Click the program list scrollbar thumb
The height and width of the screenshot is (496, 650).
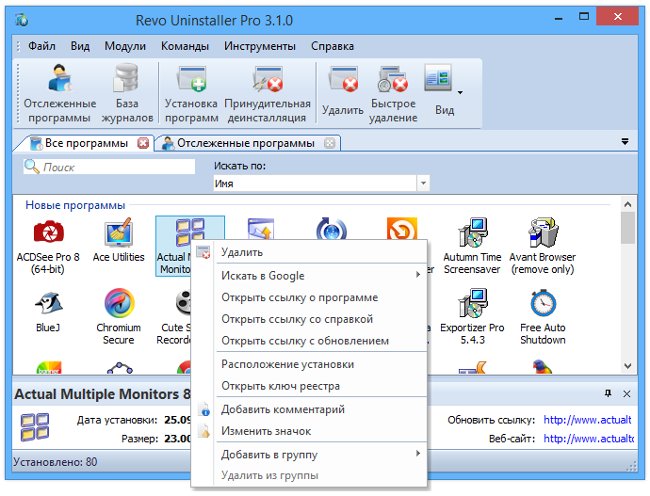(x=628, y=228)
